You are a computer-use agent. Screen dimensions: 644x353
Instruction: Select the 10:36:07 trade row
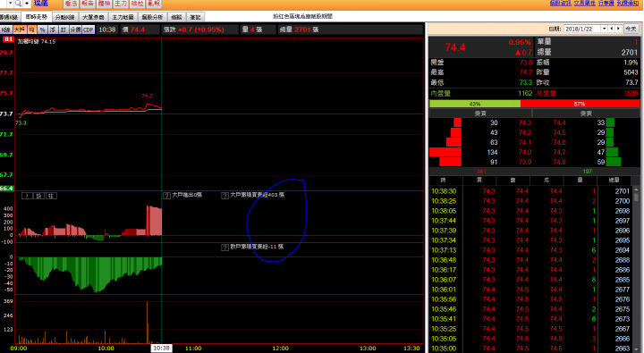point(531,280)
